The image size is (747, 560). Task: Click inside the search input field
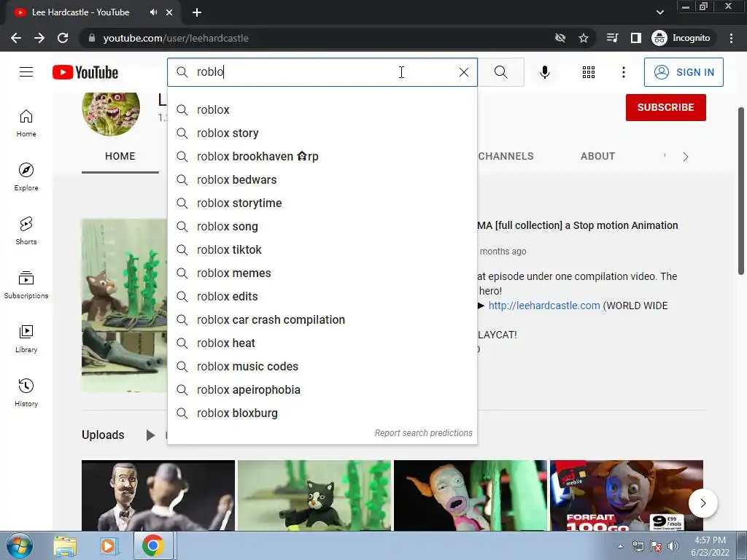pyautogui.click(x=324, y=72)
